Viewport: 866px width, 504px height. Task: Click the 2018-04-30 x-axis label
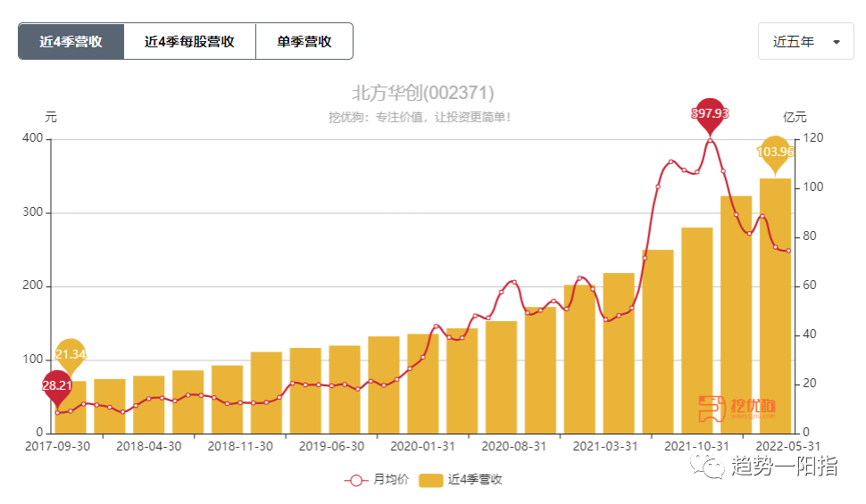tap(148, 446)
